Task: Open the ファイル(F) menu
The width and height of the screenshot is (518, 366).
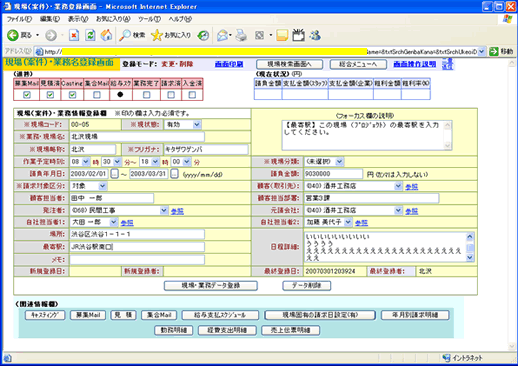Action: [x=19, y=19]
